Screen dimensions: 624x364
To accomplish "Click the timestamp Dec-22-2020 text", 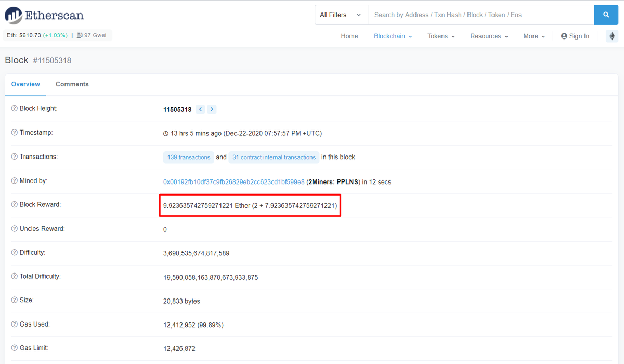I will click(x=272, y=134).
